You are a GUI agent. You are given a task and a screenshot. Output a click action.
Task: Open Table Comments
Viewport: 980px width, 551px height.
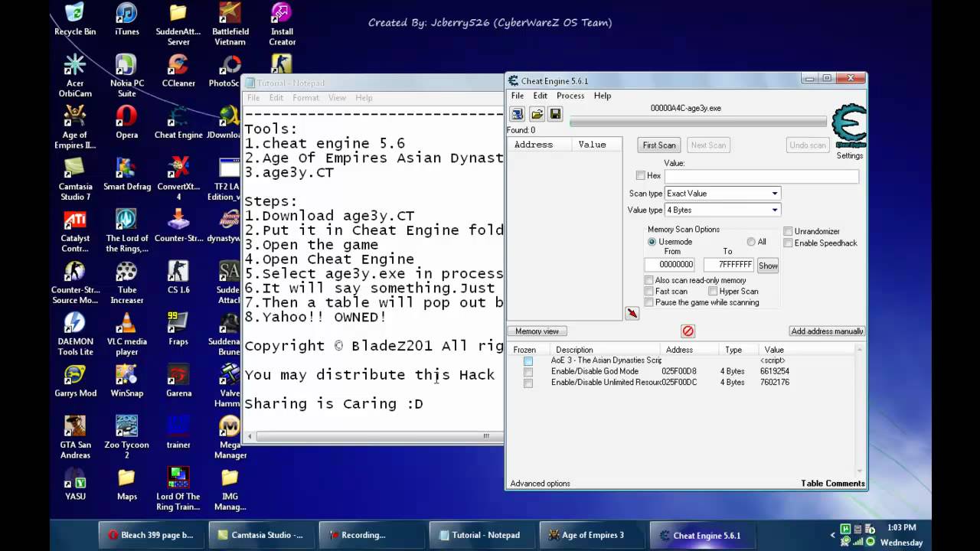(x=833, y=484)
